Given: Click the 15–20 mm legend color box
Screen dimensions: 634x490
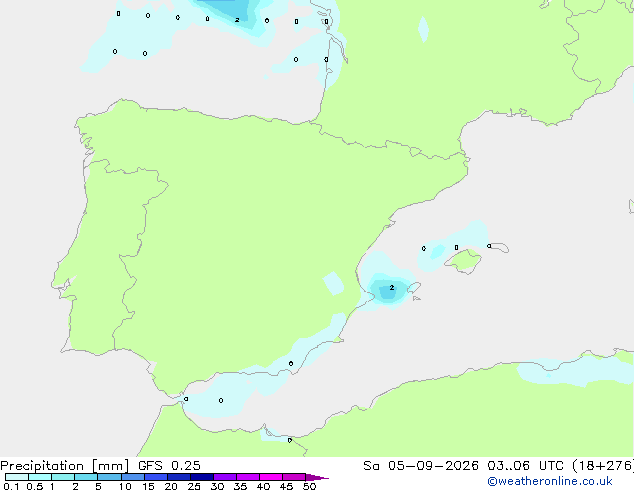Looking at the screenshot, I should click(x=155, y=477).
